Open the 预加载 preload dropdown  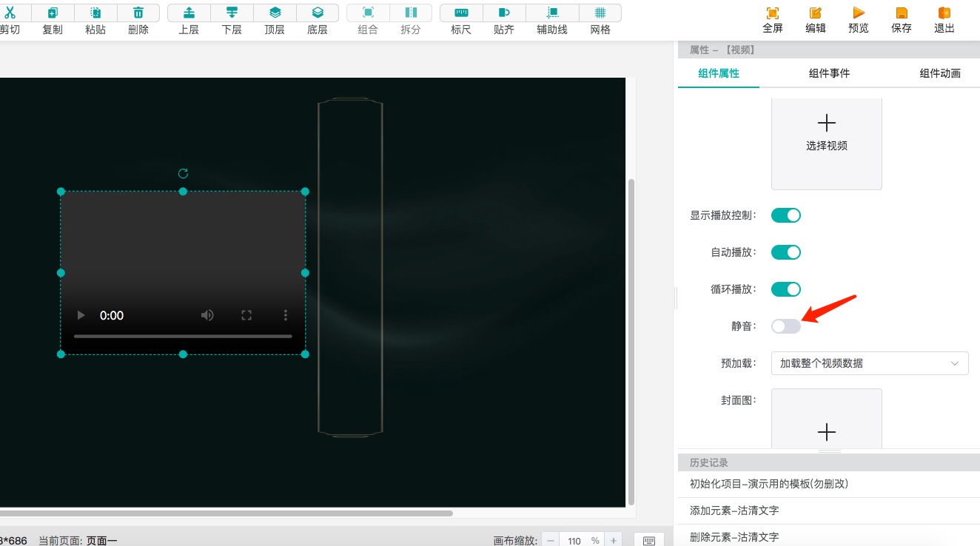tap(870, 363)
